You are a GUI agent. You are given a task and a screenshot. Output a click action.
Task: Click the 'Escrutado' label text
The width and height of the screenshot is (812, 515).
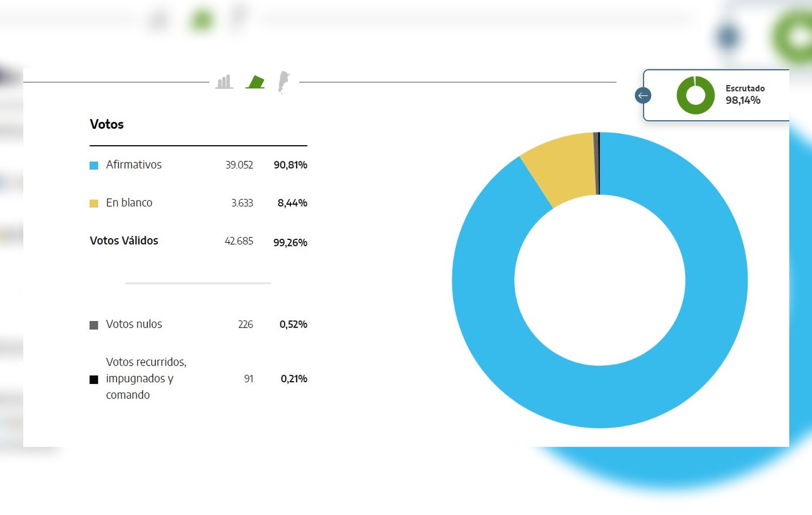coord(745,88)
